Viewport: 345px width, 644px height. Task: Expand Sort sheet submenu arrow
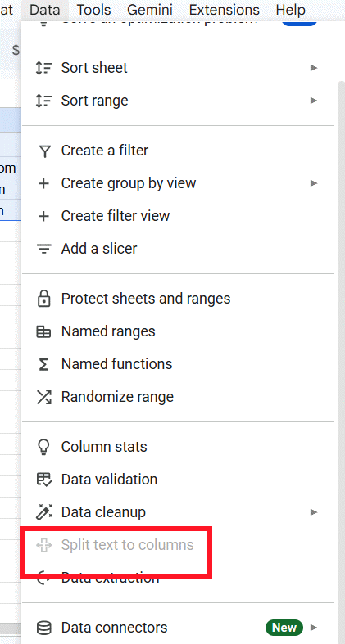[314, 68]
